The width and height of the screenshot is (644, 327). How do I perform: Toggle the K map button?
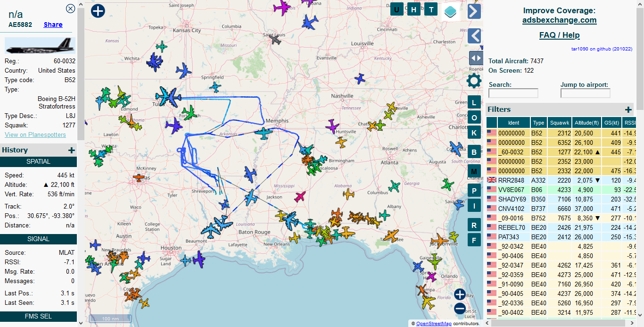[474, 133]
